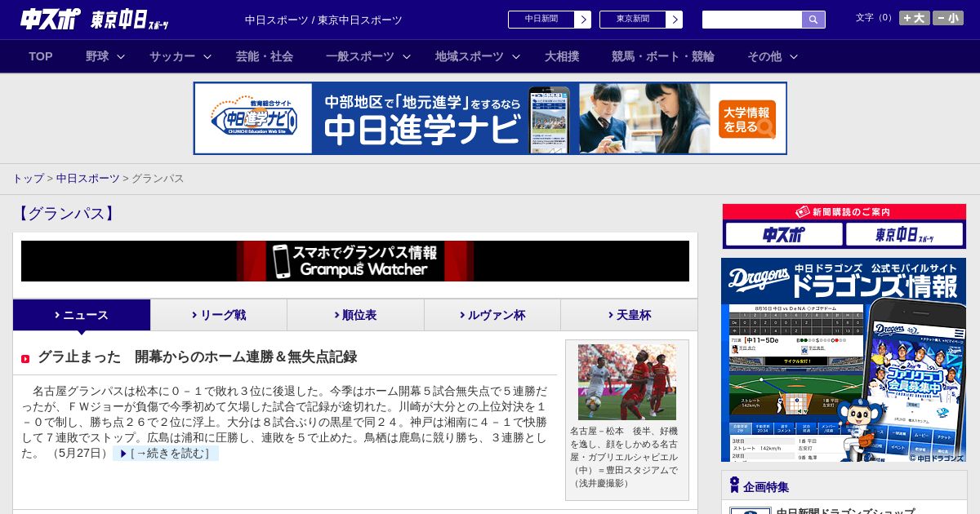Decrease text size with −小 button
980x514 pixels.
click(948, 18)
